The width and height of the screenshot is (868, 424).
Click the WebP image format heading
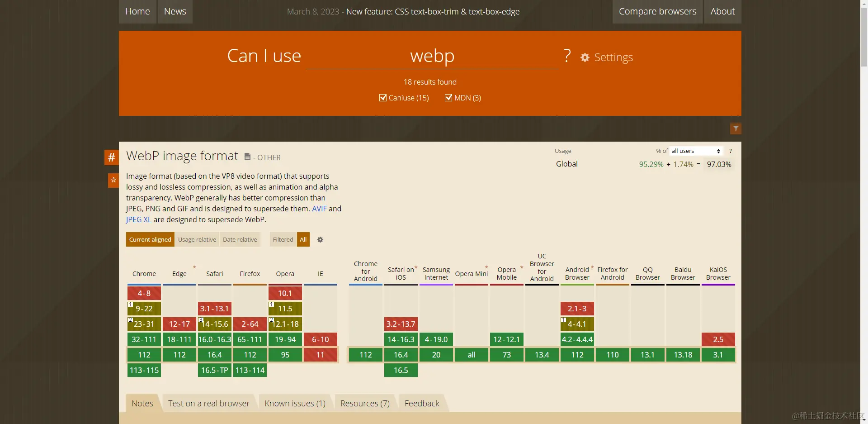[182, 156]
